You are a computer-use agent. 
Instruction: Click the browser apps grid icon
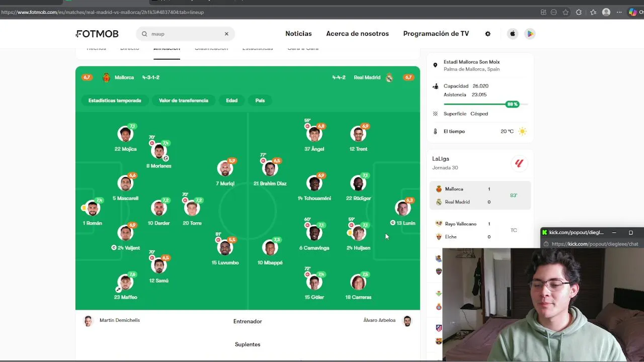coord(543,12)
